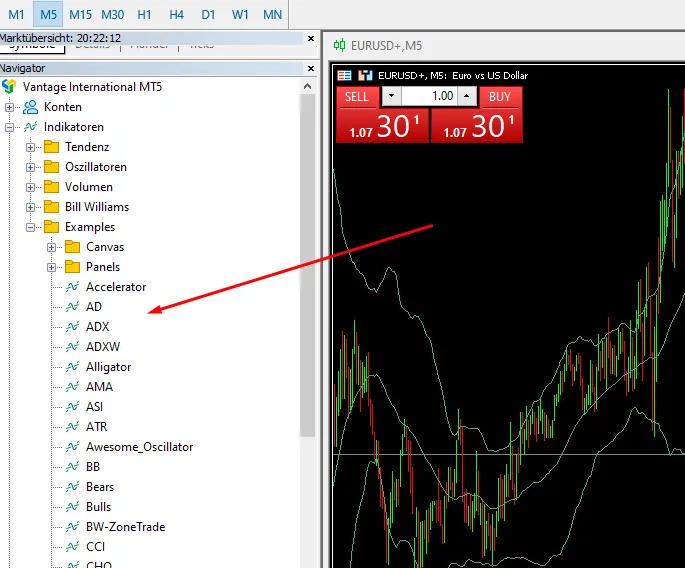Switch chart to H4 timeframe

click(x=176, y=14)
